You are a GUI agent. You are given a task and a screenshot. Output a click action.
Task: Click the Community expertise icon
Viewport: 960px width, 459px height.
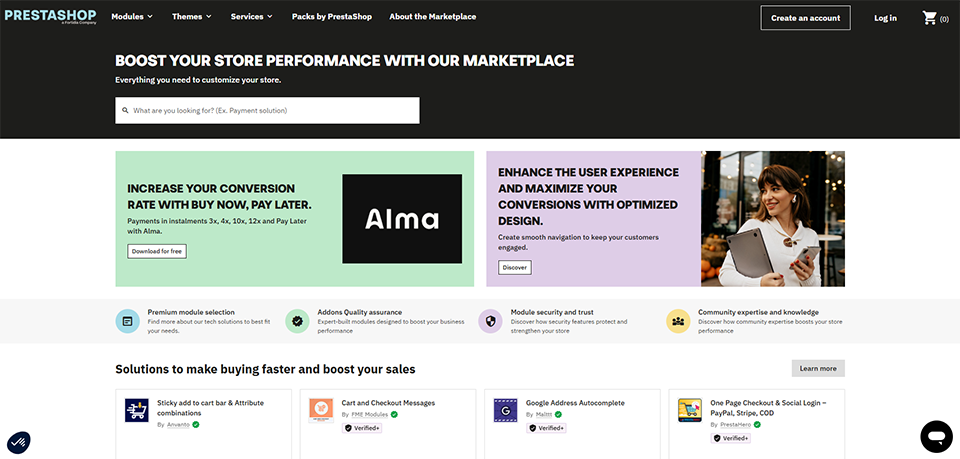click(678, 321)
